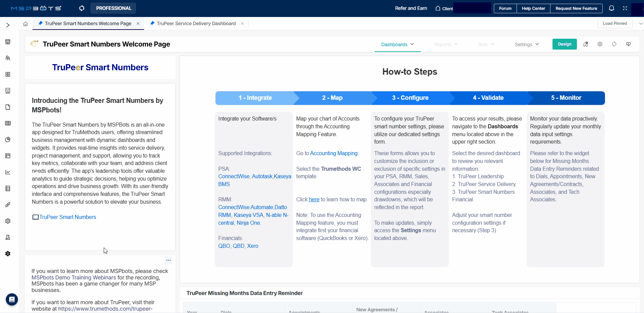Switch to TruPeer Service Delivery Dashboard tab

(x=196, y=23)
